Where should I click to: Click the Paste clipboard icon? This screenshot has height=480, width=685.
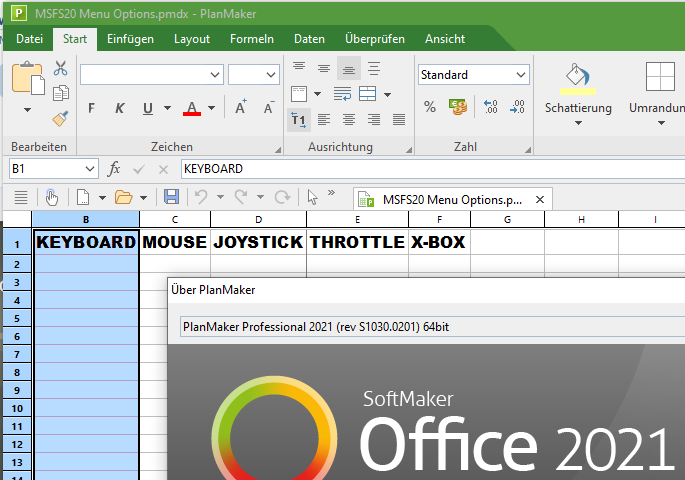[x=28, y=78]
